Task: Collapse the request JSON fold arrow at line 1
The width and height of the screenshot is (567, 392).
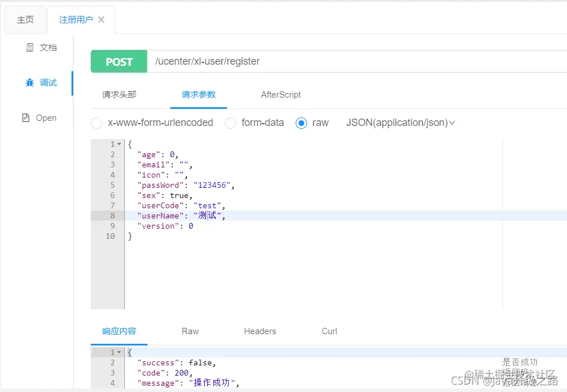Action: pyautogui.click(x=119, y=144)
